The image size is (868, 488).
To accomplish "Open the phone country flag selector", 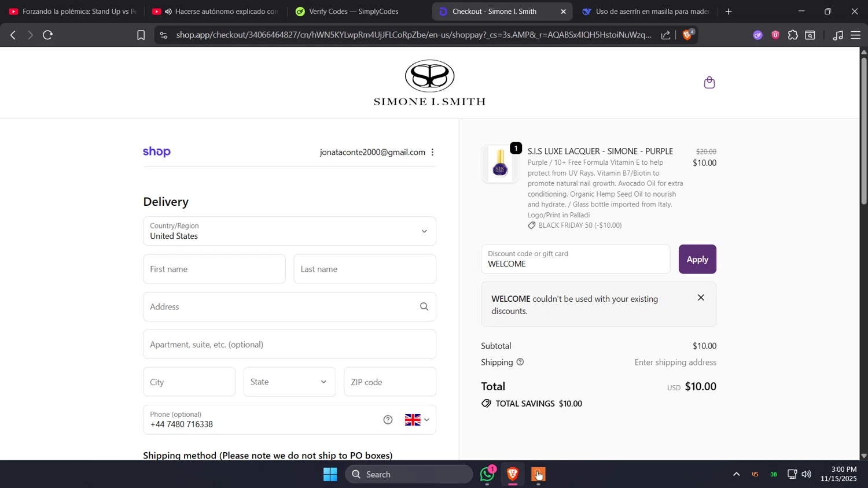I will (x=417, y=420).
